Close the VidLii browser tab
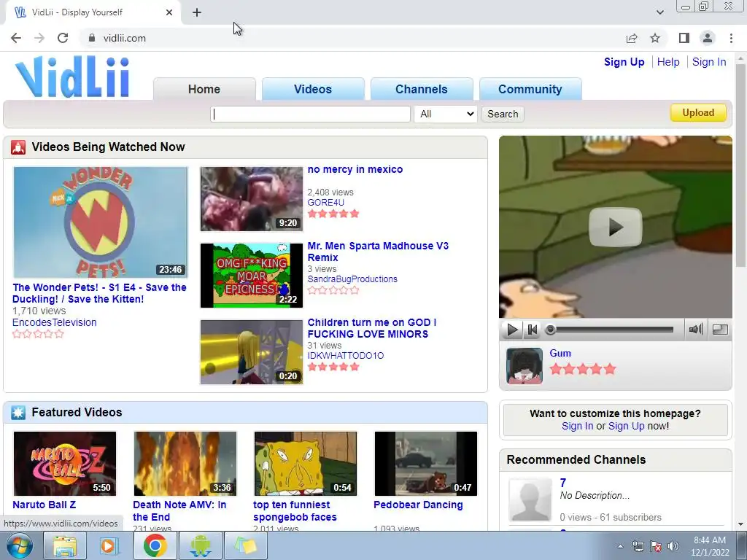Image resolution: width=747 pixels, height=560 pixels. pos(169,12)
